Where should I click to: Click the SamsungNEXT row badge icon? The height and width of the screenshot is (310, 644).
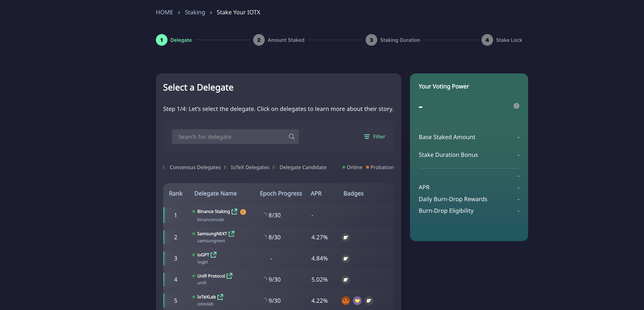coord(345,237)
